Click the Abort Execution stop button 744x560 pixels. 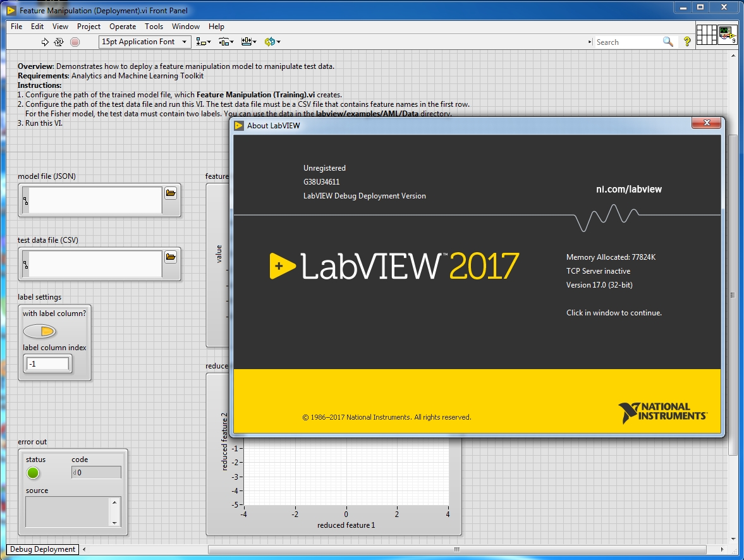click(75, 42)
